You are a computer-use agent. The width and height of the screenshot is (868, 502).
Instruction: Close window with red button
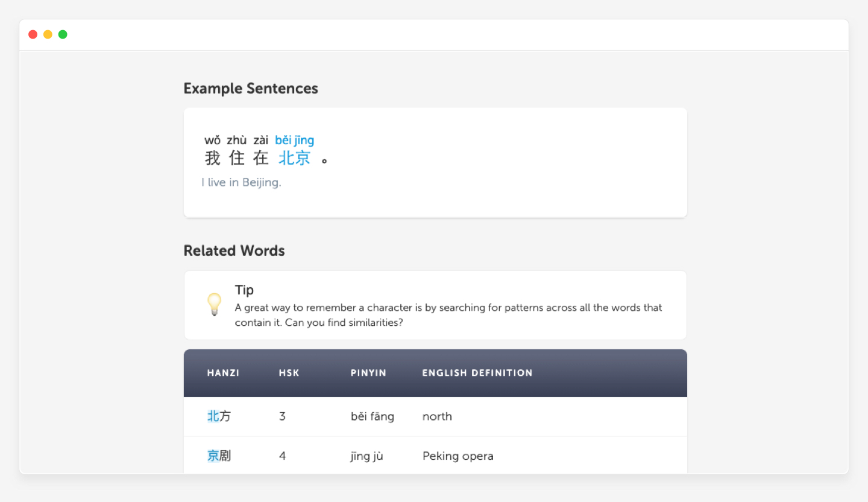point(33,34)
